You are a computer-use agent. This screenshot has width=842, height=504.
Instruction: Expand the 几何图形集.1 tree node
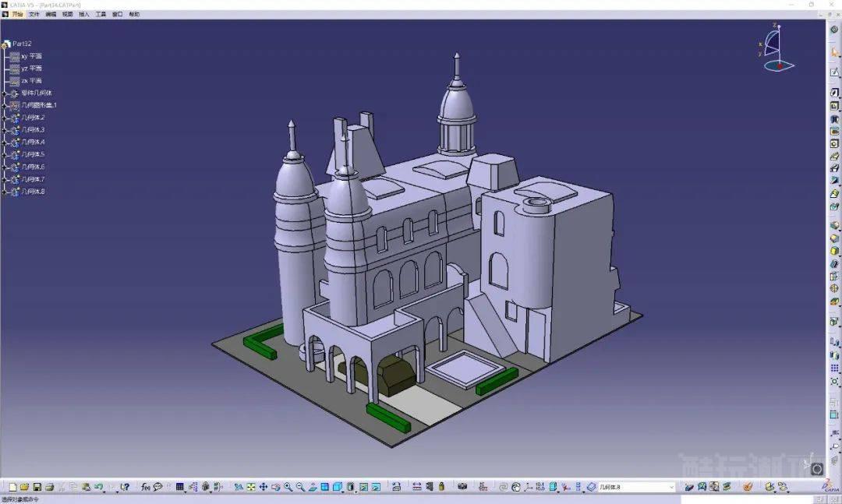(x=5, y=106)
